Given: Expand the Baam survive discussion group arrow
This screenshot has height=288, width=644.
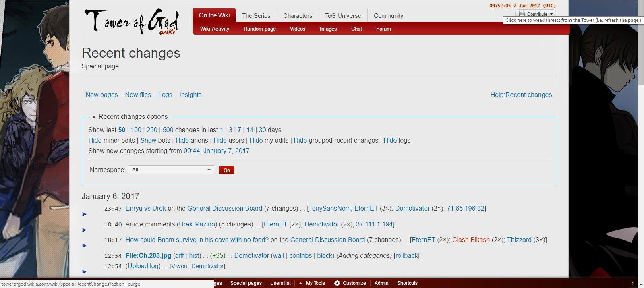Looking at the screenshot, I should (x=84, y=246).
